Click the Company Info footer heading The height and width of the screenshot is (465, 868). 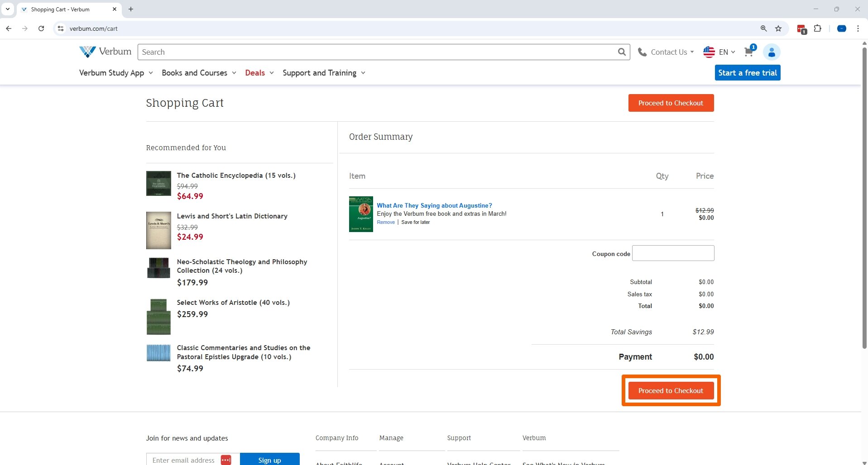(337, 438)
